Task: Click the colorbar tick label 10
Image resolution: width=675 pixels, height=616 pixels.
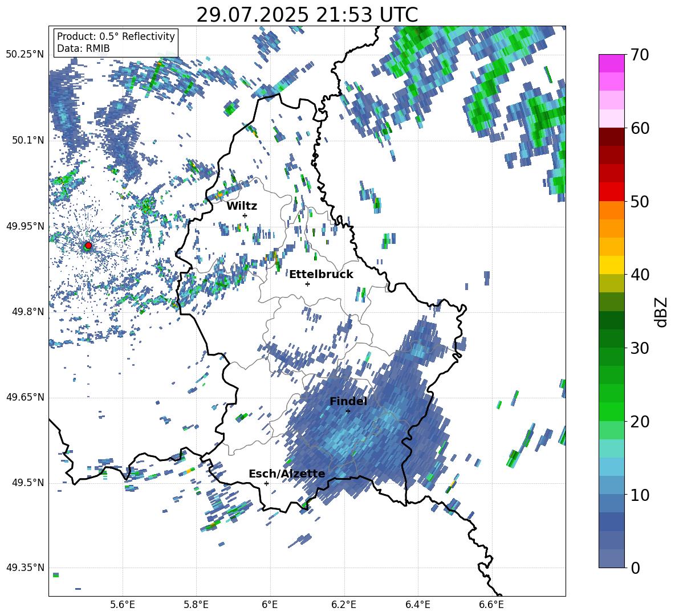Action: (x=640, y=495)
